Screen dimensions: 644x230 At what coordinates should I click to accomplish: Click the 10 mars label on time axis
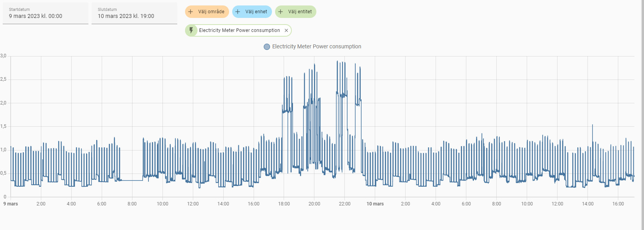pyautogui.click(x=375, y=204)
